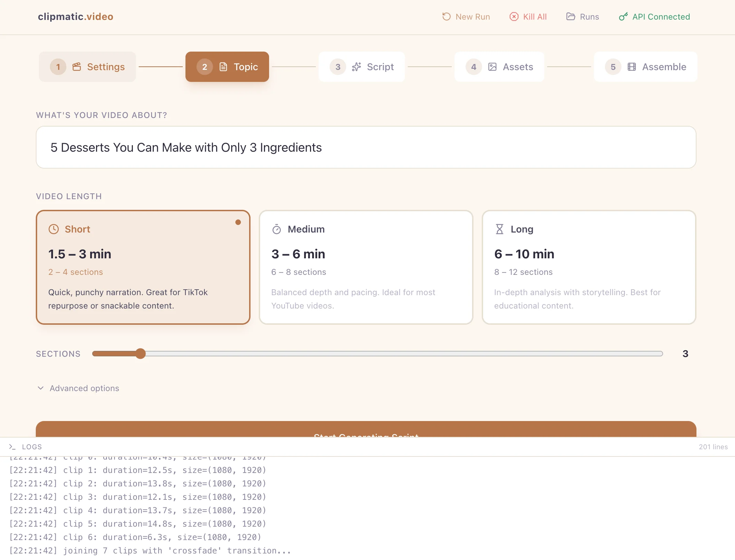Go to step 5 Assemble tab
This screenshot has width=735, height=560.
[645, 67]
